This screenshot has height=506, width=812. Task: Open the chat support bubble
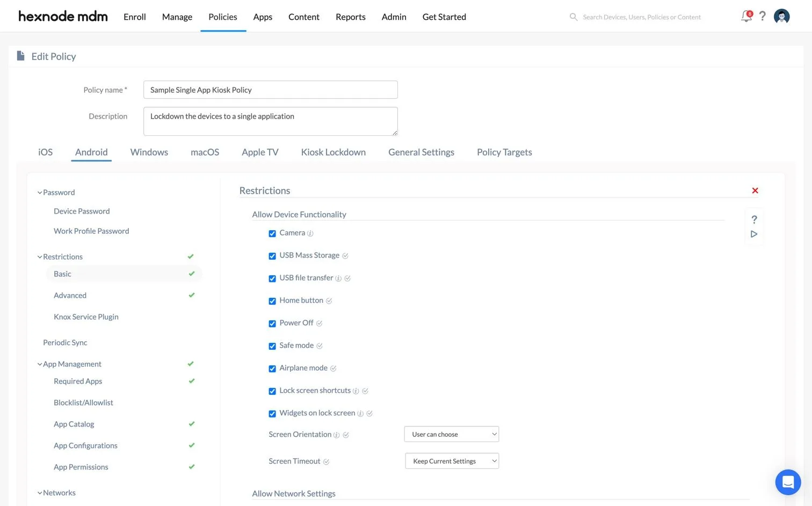point(788,482)
